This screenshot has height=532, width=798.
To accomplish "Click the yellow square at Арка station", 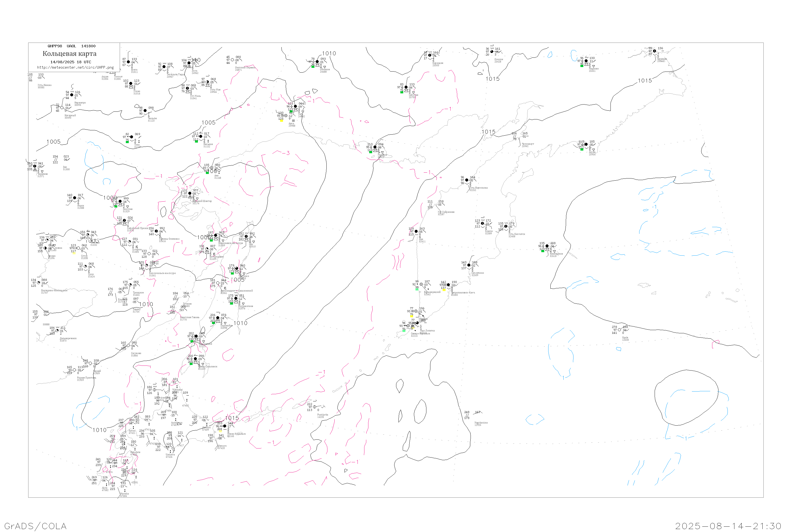I will point(281,121).
